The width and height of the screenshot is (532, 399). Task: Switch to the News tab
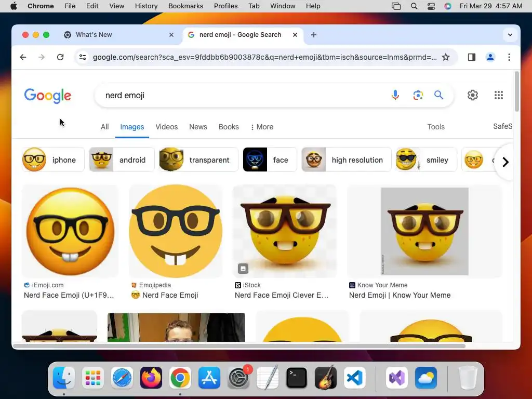click(198, 127)
